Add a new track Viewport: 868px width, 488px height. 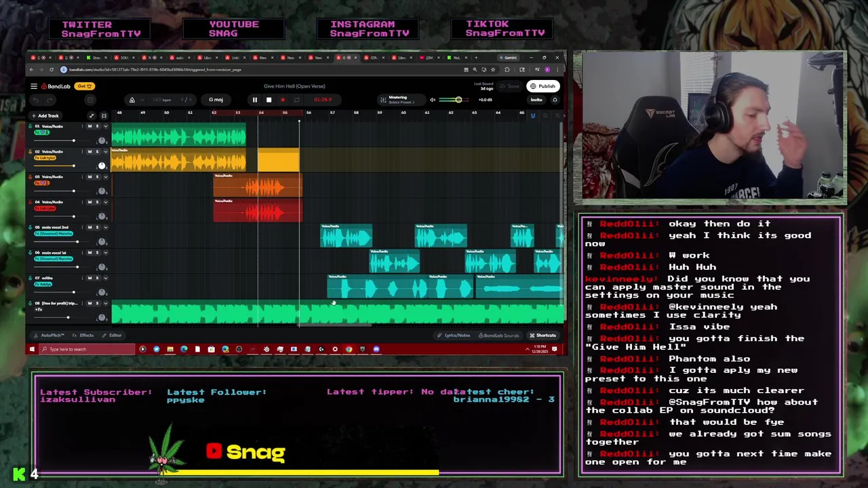45,116
